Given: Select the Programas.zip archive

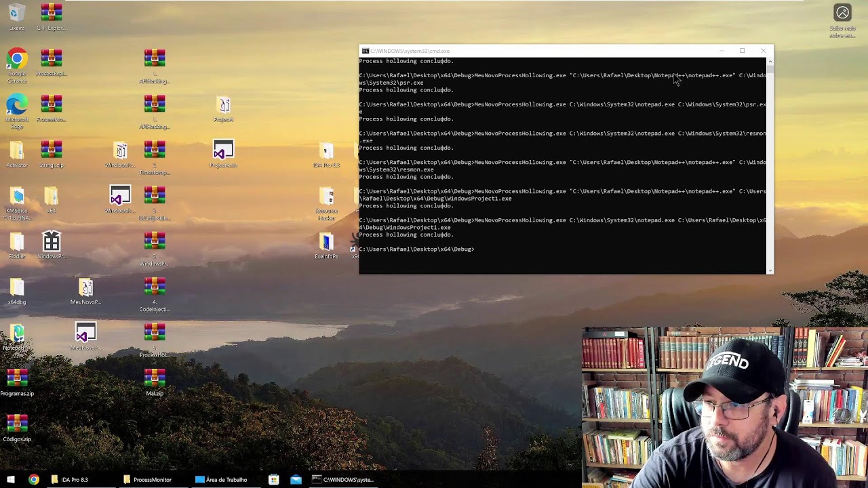Looking at the screenshot, I should click(17, 379).
